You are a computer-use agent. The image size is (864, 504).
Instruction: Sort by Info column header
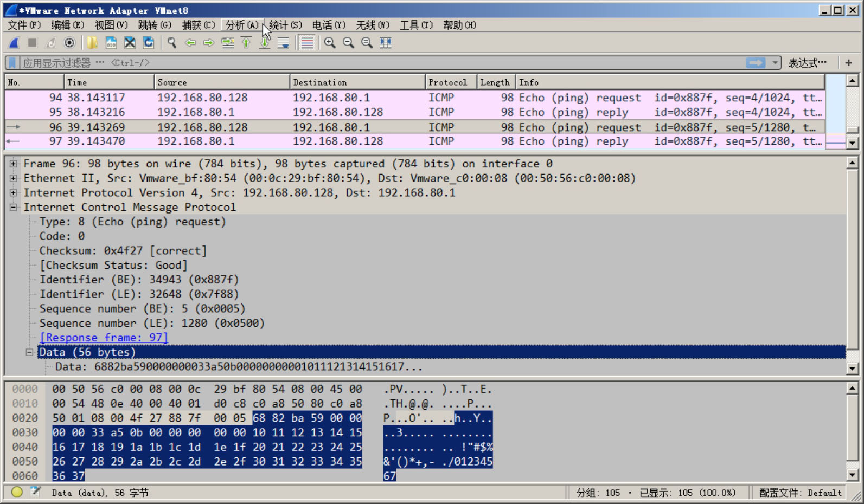[x=670, y=82]
